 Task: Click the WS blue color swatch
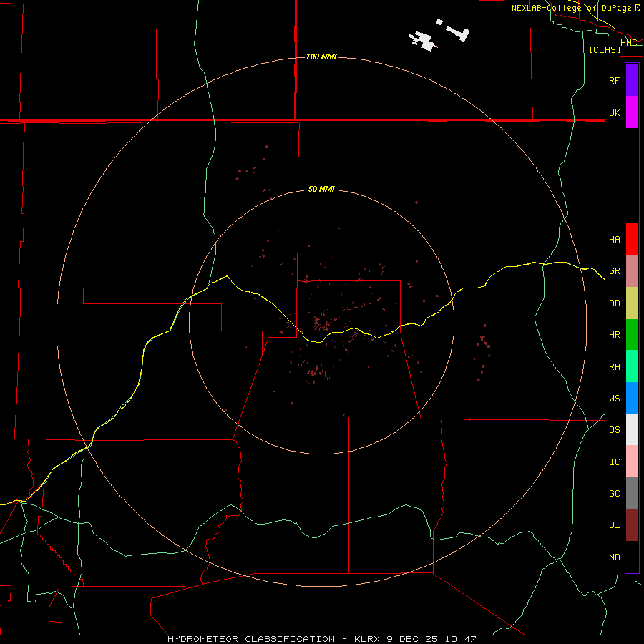tap(632, 398)
